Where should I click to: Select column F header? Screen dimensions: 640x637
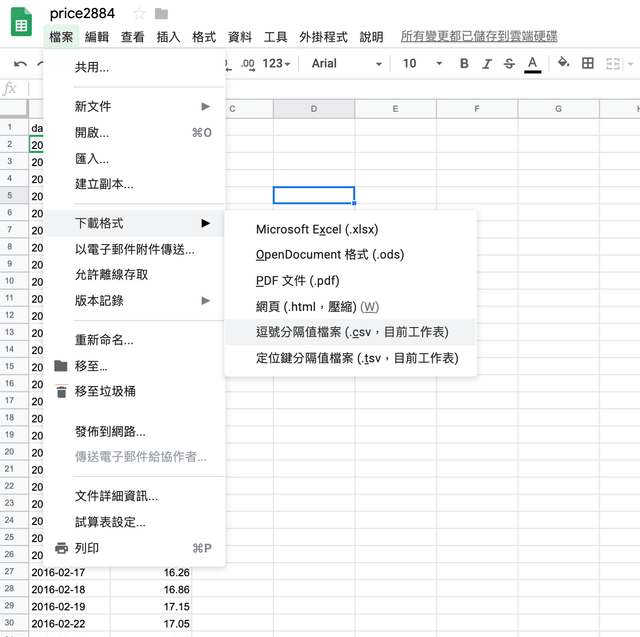pyautogui.click(x=477, y=109)
